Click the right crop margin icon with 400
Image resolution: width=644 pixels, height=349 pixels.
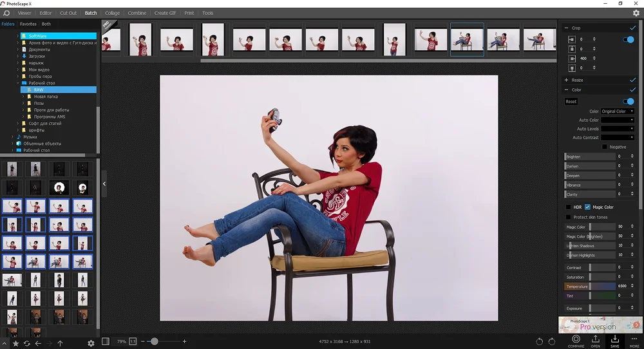pos(572,59)
